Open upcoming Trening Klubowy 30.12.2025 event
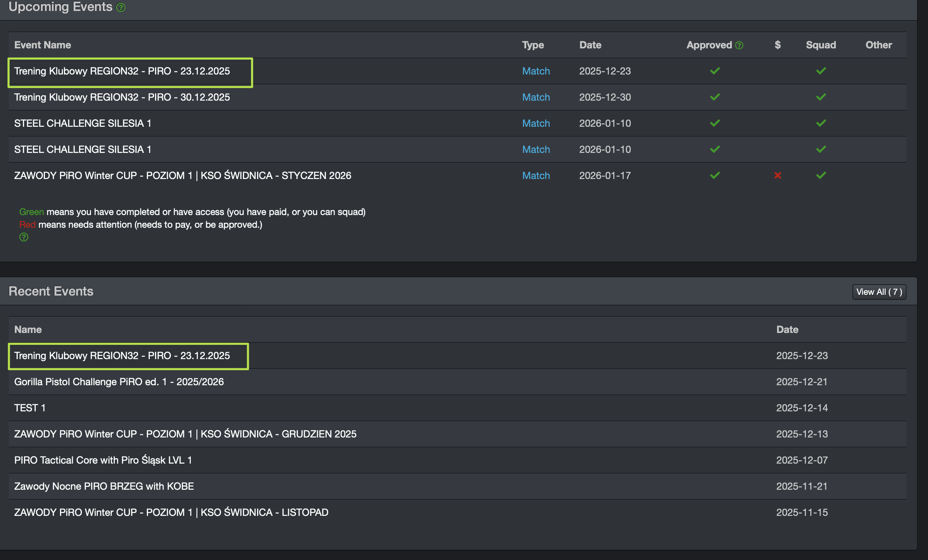 pyautogui.click(x=121, y=97)
